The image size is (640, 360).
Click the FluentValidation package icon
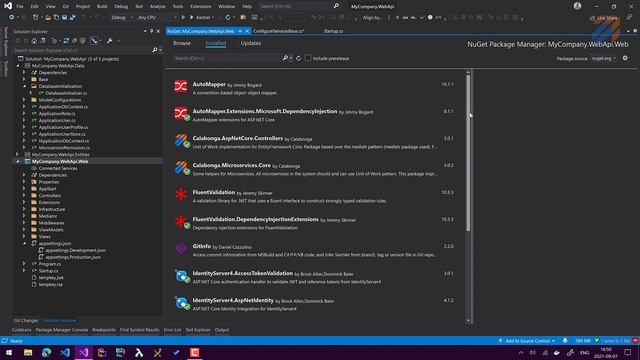click(x=181, y=194)
